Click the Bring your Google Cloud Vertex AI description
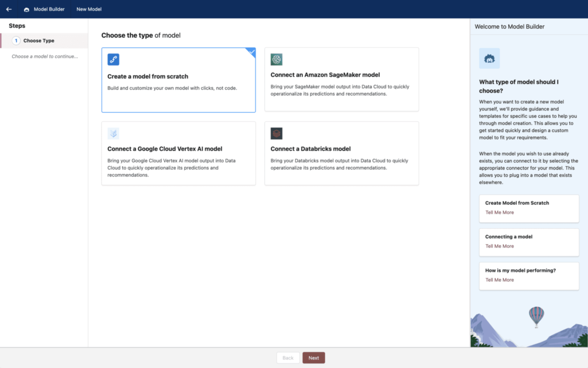588x368 pixels. [171, 168]
